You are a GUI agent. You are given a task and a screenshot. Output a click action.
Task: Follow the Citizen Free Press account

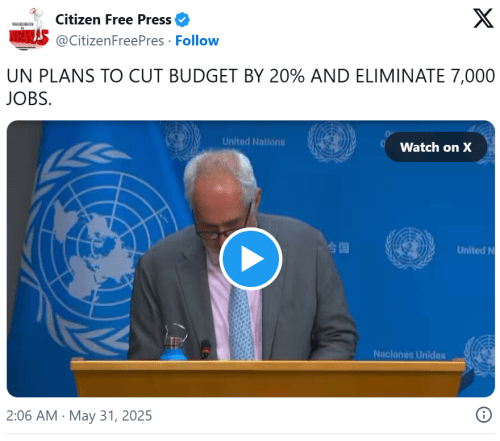coord(197,41)
